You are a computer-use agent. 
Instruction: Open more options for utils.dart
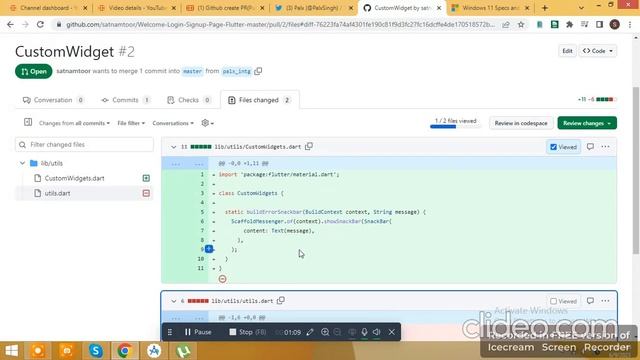point(605,301)
